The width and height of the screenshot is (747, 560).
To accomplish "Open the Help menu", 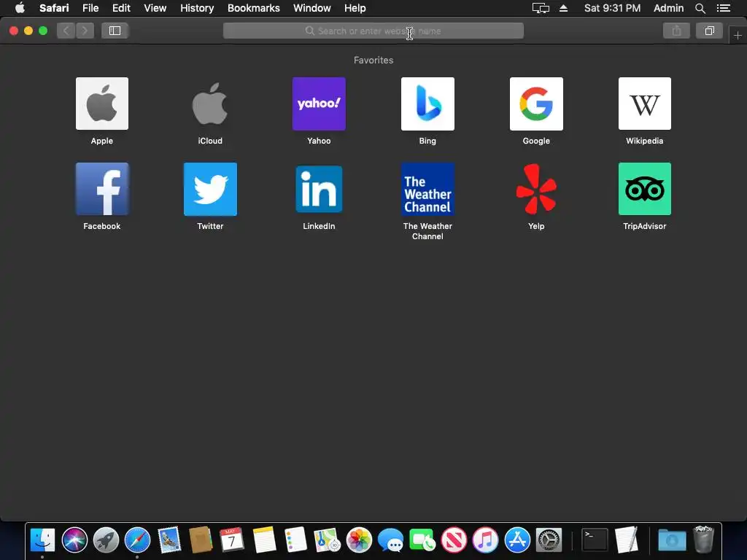I will click(x=355, y=8).
